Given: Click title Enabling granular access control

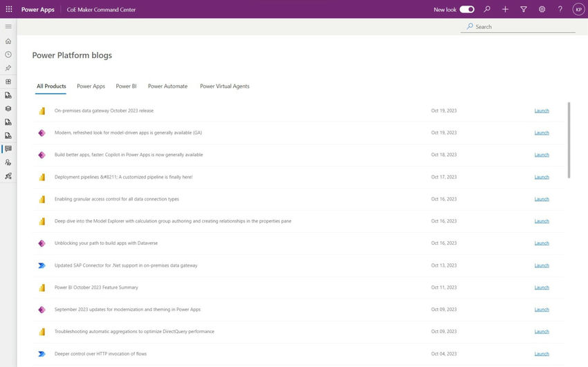Looking at the screenshot, I should pyautogui.click(x=117, y=199).
